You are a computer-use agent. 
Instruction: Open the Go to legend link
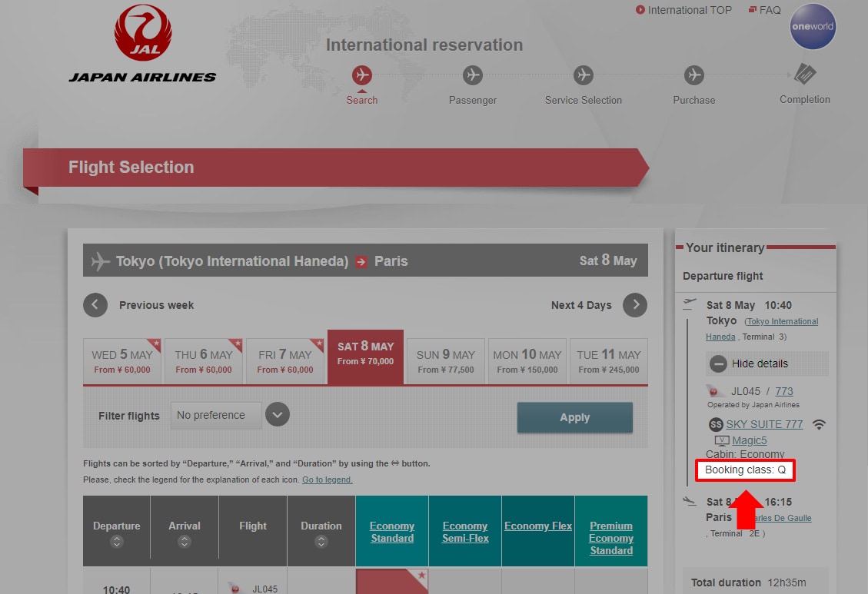pyautogui.click(x=327, y=480)
